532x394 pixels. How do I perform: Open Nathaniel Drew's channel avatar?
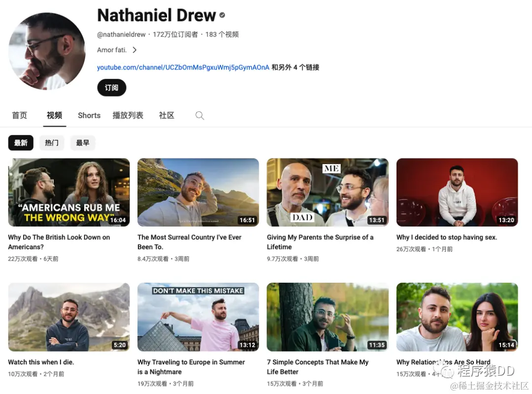click(47, 51)
